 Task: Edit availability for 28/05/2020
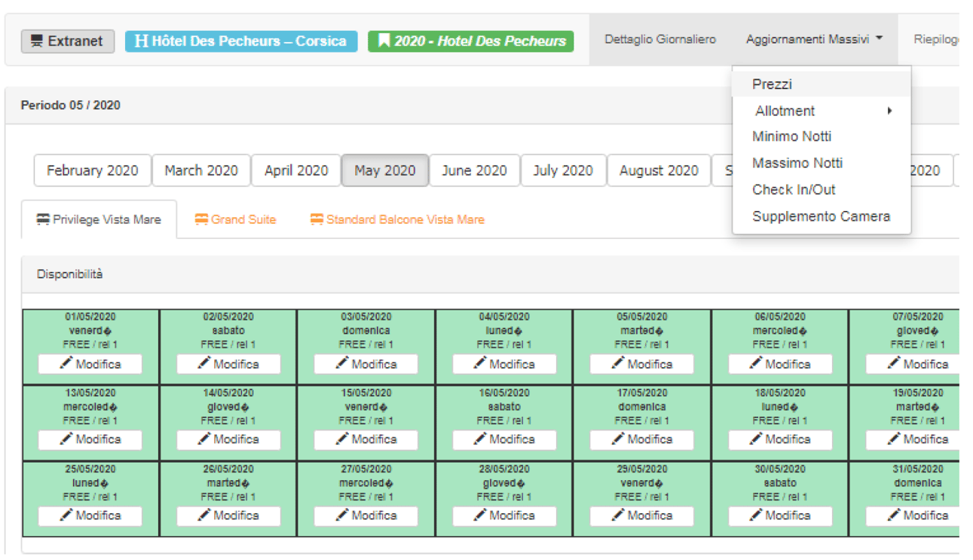point(504,516)
